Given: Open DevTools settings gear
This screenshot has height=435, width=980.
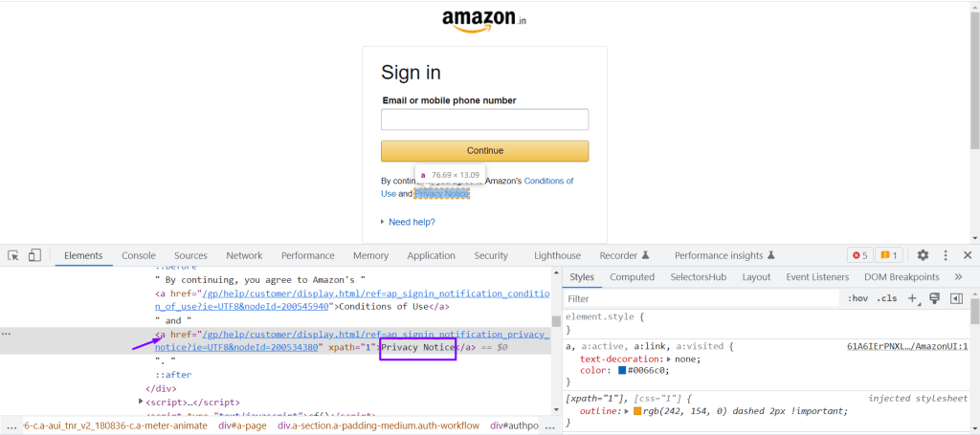Looking at the screenshot, I should click(x=923, y=255).
